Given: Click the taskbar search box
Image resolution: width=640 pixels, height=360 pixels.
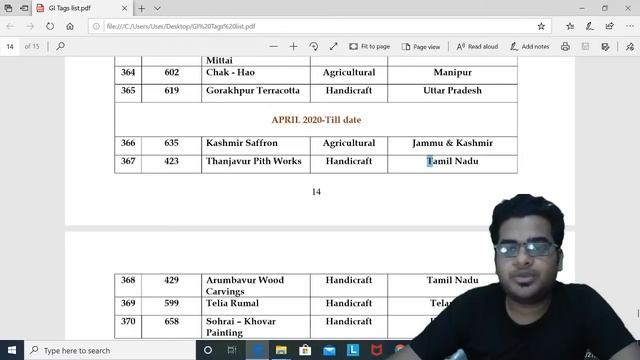Looking at the screenshot, I should tap(110, 350).
